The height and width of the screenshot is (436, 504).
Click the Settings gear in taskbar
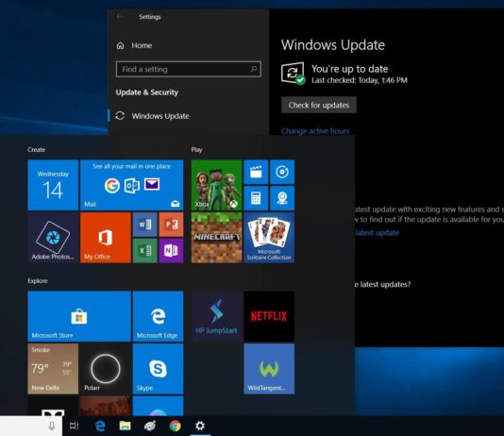[200, 426]
